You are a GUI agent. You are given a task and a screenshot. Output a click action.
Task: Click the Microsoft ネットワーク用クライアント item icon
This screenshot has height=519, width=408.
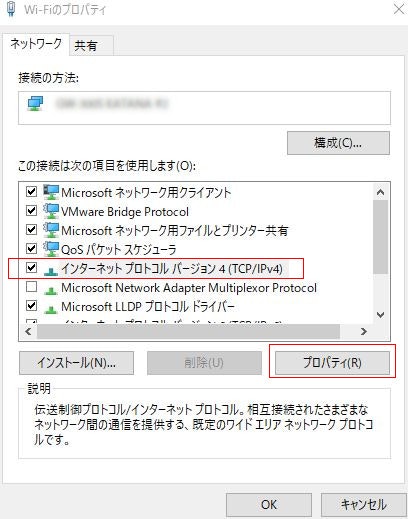click(x=51, y=192)
